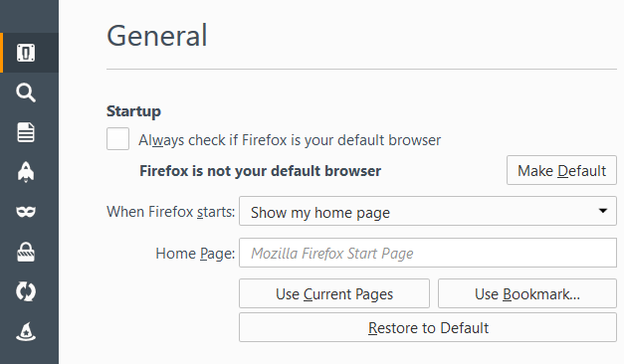Select the Sync pane arrows icon
The height and width of the screenshot is (364, 624).
click(26, 291)
